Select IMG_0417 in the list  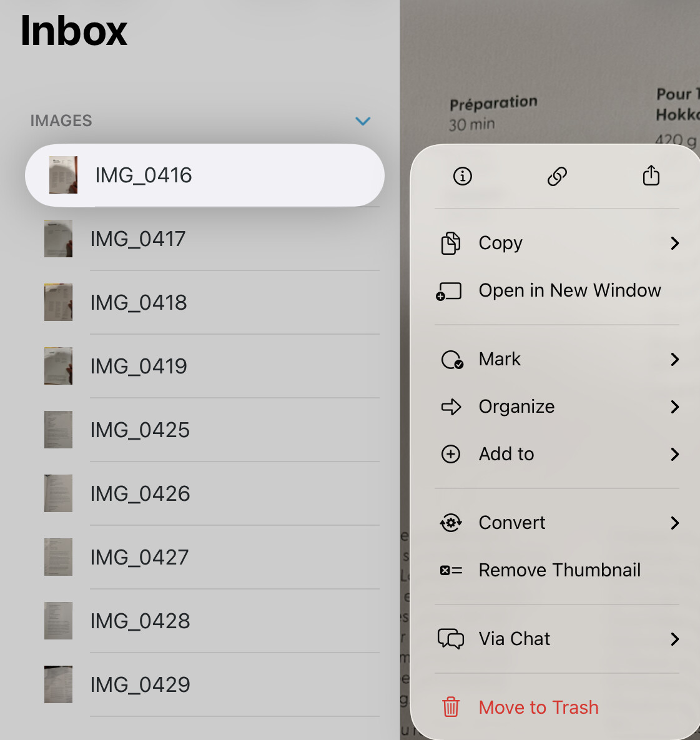coord(205,239)
